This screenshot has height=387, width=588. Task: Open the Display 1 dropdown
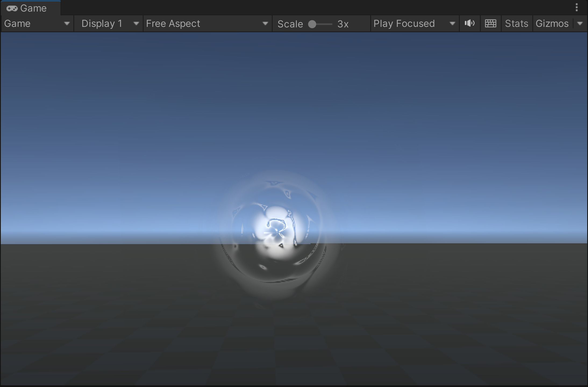tap(108, 24)
